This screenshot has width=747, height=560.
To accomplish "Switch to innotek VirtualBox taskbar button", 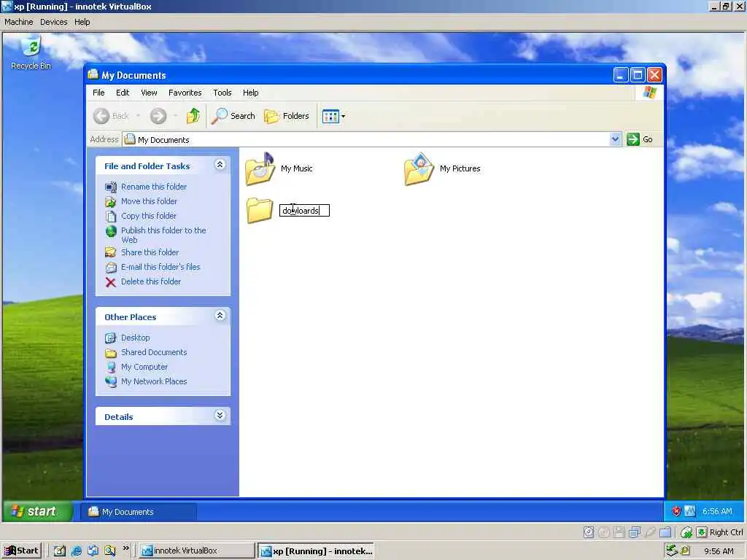I will tap(196, 551).
